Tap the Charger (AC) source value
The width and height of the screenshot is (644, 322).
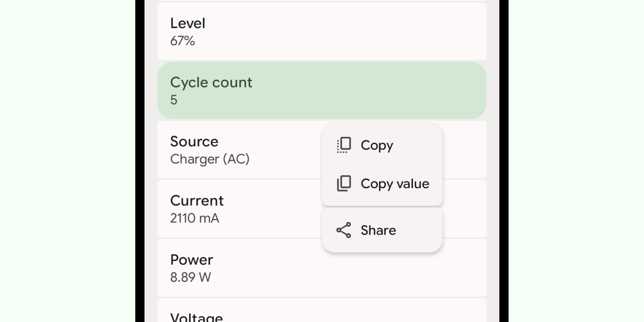(210, 159)
